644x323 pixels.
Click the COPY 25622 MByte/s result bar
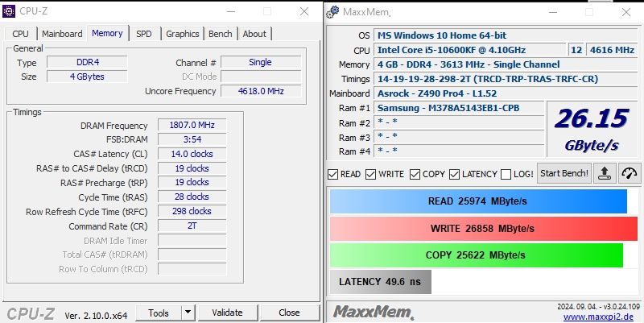click(x=477, y=255)
